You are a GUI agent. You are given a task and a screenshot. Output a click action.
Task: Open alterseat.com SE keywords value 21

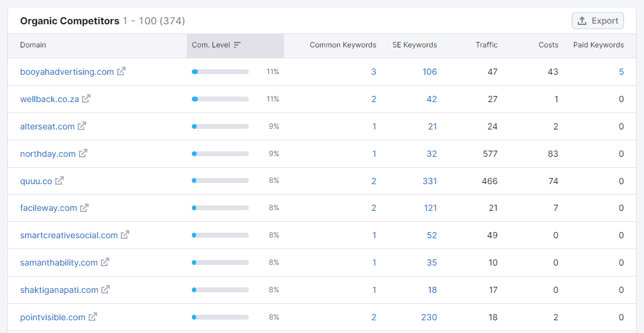tap(432, 126)
